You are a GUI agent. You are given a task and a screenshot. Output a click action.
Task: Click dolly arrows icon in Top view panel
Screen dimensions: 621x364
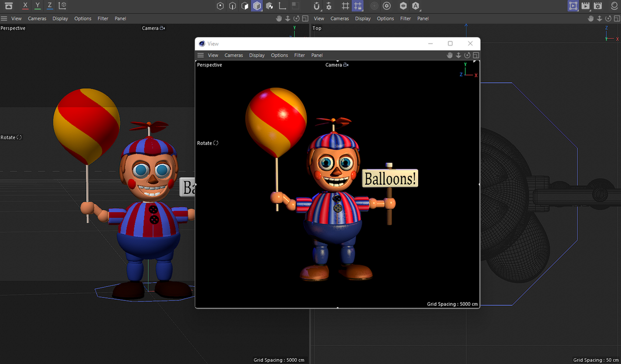point(599,18)
